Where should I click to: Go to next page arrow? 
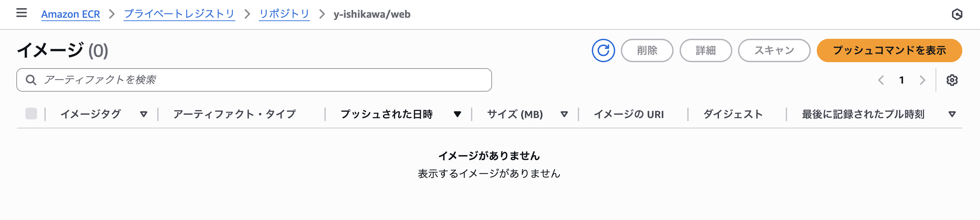point(922,80)
